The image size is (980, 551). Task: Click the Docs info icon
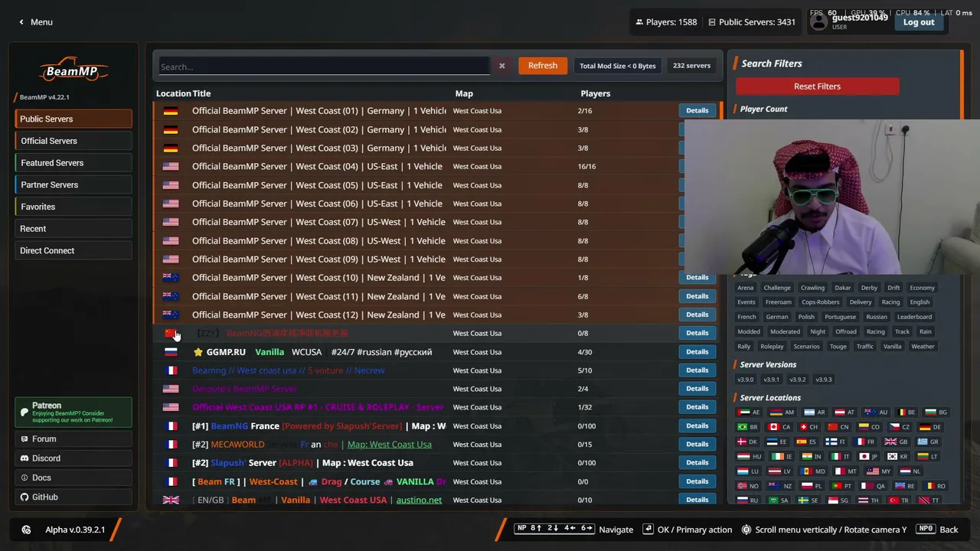click(24, 478)
